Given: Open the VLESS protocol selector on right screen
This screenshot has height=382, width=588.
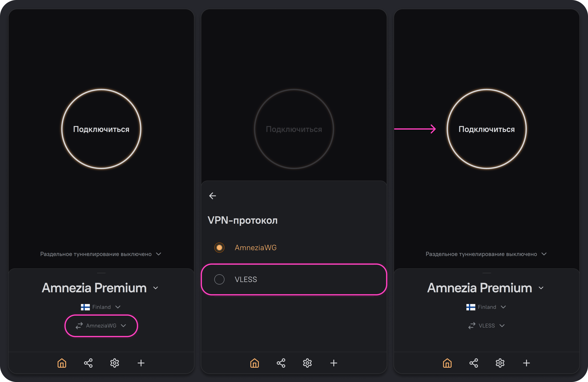Looking at the screenshot, I should (487, 326).
